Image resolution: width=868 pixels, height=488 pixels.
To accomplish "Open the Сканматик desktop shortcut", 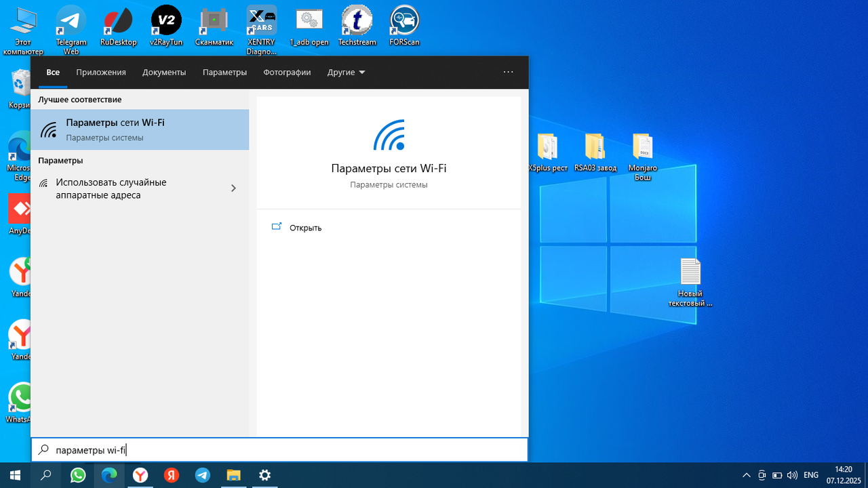I will pos(214,27).
